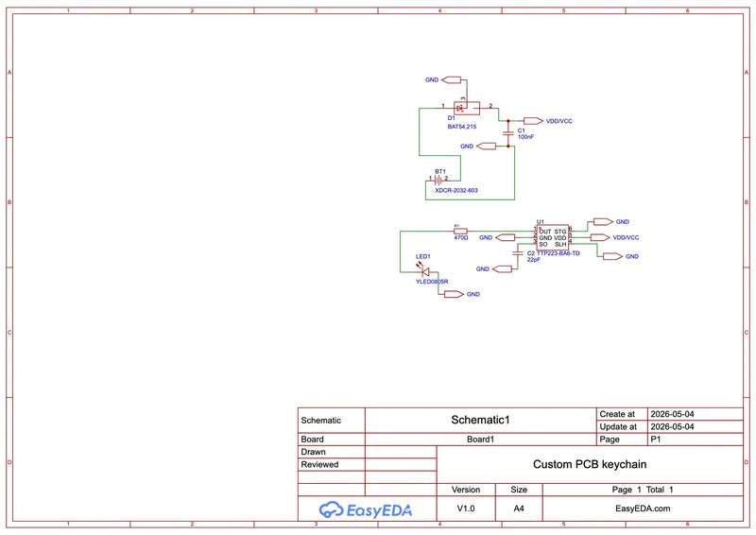The width and height of the screenshot is (756, 535).
Task: Click the Create at date 2026-05-04
Action: [672, 414]
